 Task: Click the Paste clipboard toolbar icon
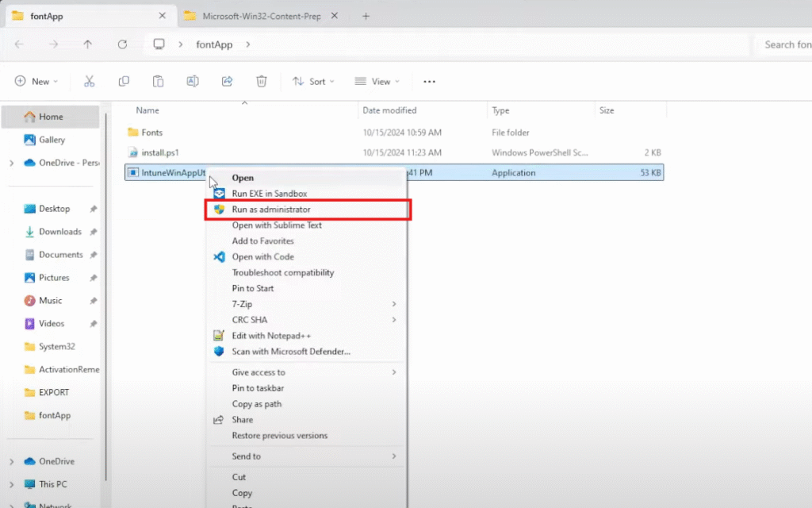coord(158,82)
